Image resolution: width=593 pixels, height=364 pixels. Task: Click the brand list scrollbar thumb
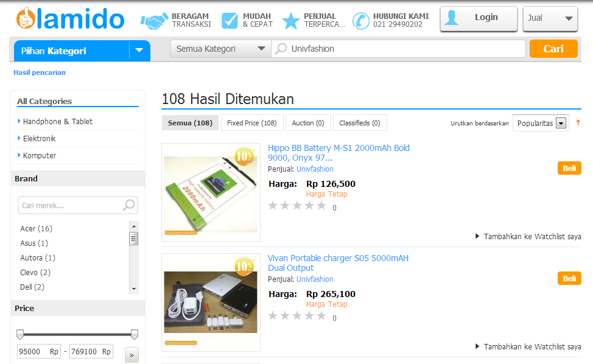(x=133, y=239)
